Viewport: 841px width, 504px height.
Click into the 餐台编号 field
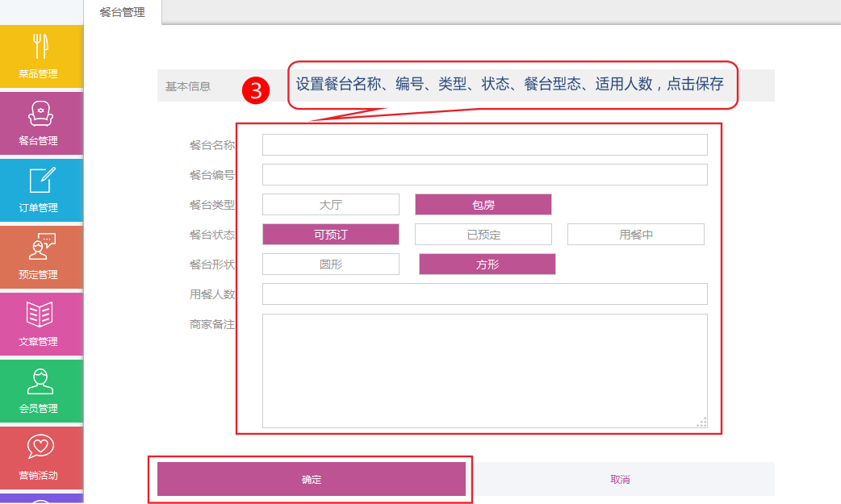click(x=484, y=175)
